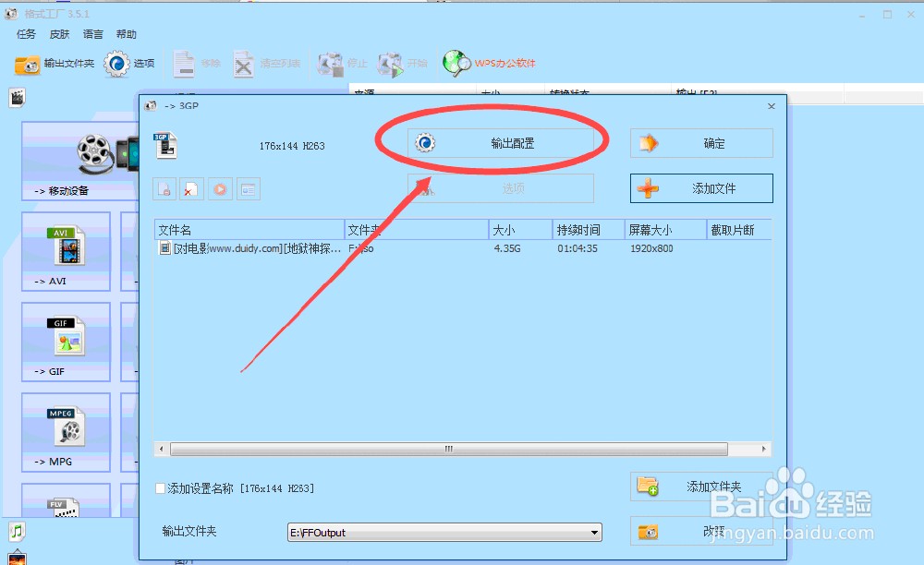Open the 皮肤 menu
The height and width of the screenshot is (565, 924).
click(x=59, y=34)
